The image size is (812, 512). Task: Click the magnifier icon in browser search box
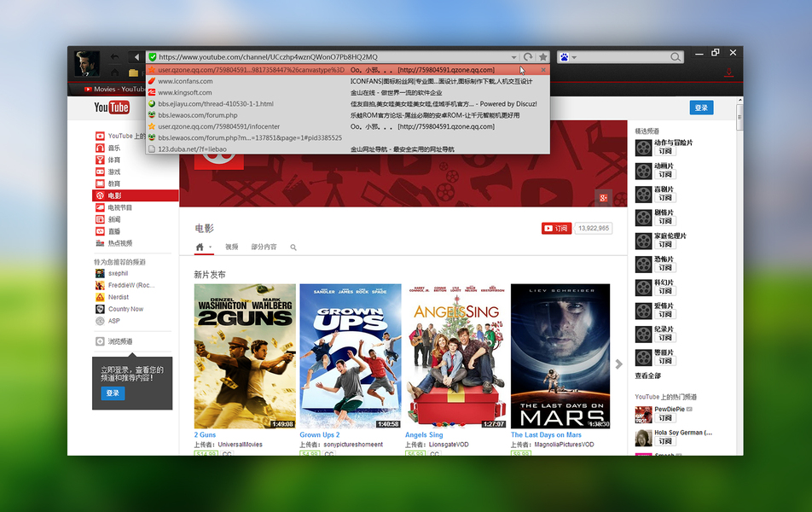pyautogui.click(x=676, y=57)
